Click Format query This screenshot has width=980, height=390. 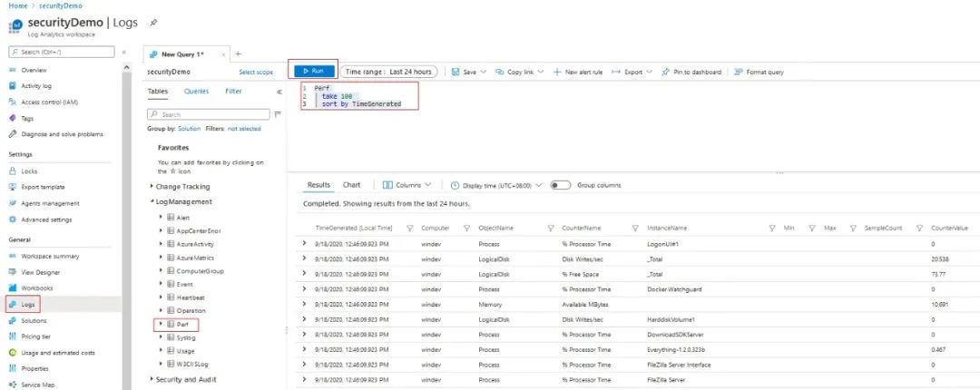[759, 73]
